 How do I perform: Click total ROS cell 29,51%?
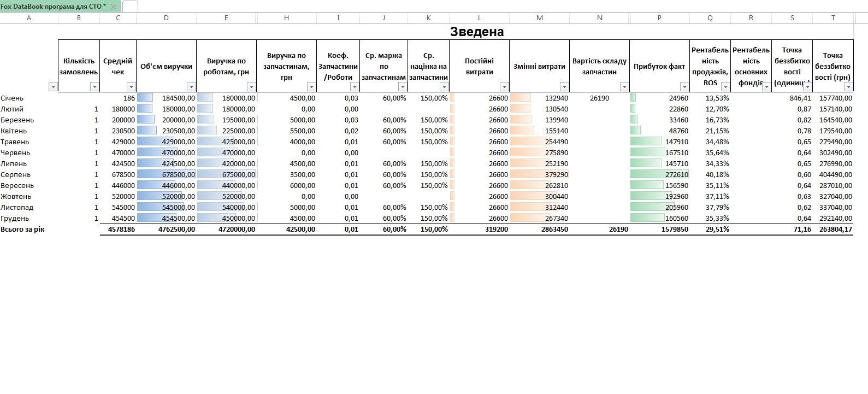pyautogui.click(x=710, y=230)
